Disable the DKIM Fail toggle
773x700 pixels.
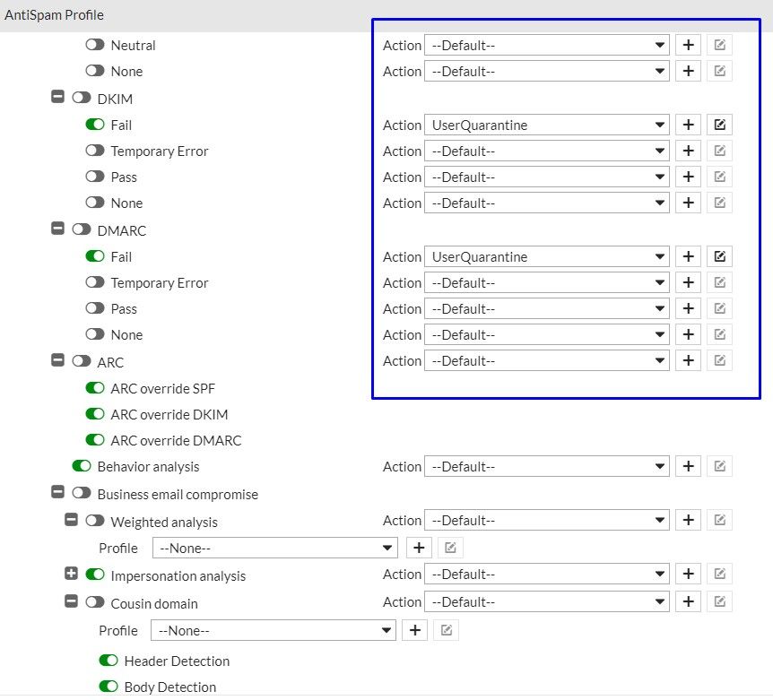click(x=95, y=125)
